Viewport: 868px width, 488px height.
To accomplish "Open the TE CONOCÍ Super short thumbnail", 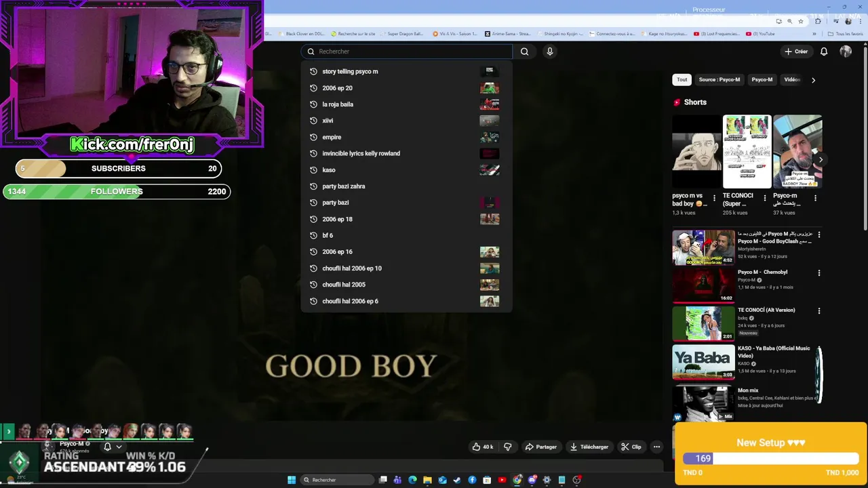I will click(x=747, y=151).
